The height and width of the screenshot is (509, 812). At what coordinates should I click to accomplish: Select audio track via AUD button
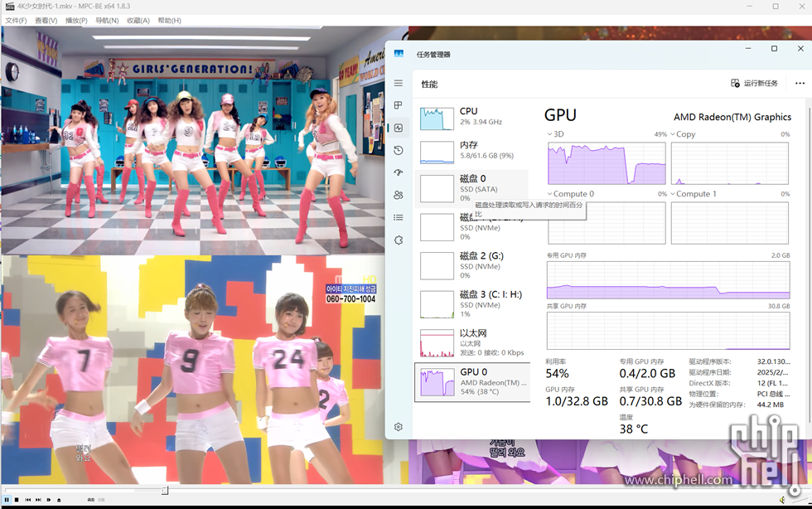pos(90,500)
